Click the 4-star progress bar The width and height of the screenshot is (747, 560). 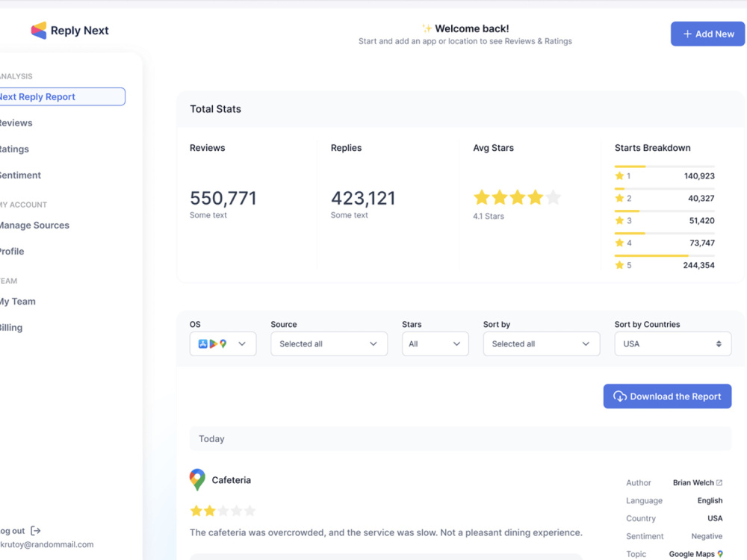(664, 233)
